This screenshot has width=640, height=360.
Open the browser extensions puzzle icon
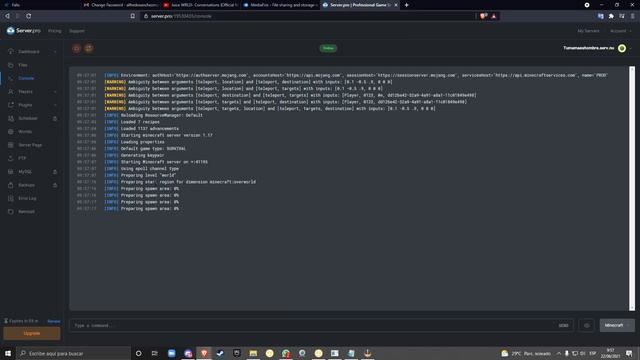tap(611, 16)
